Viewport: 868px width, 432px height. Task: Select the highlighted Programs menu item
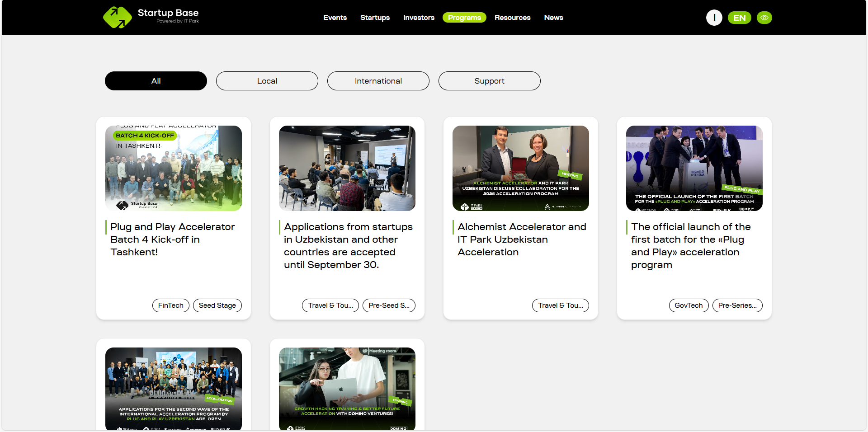click(x=464, y=18)
